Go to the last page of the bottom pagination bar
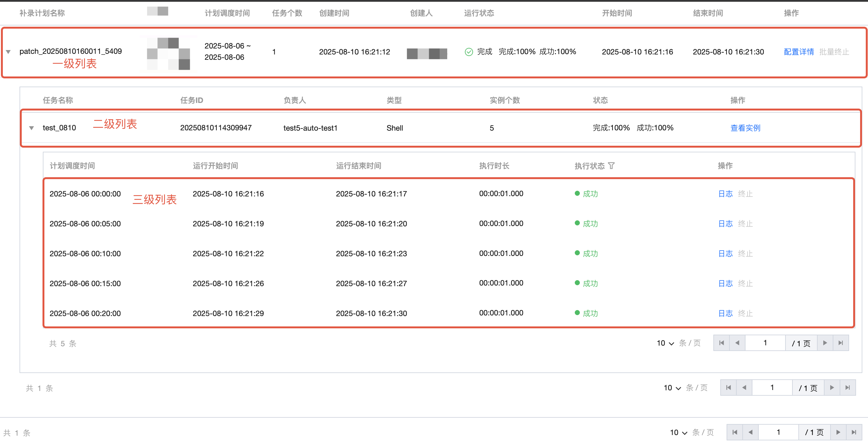 854,432
